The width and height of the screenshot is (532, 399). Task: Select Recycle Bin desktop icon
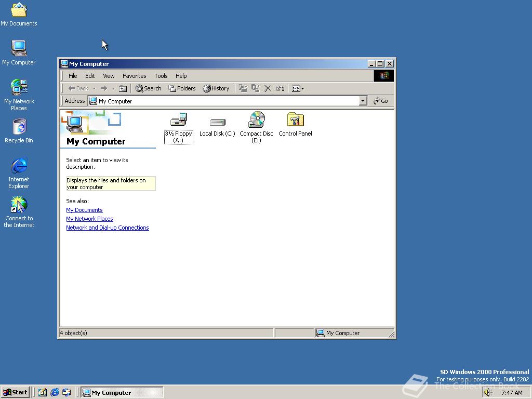click(19, 131)
